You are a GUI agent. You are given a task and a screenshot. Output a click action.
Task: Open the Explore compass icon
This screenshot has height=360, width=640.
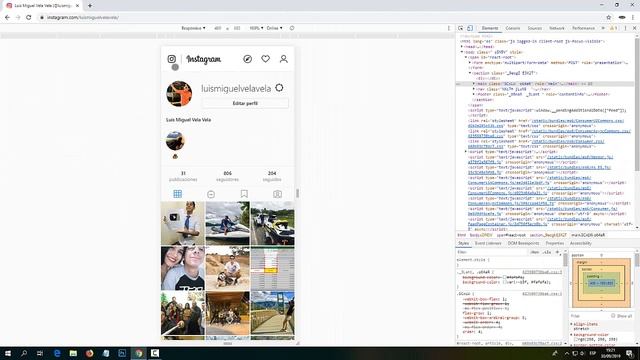coord(247,59)
